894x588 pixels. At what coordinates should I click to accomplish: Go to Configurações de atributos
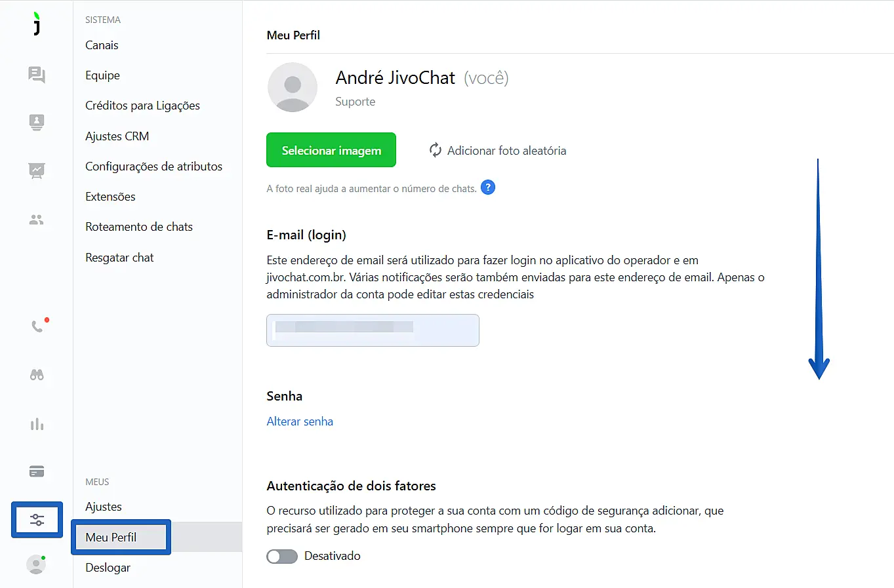pyautogui.click(x=153, y=167)
